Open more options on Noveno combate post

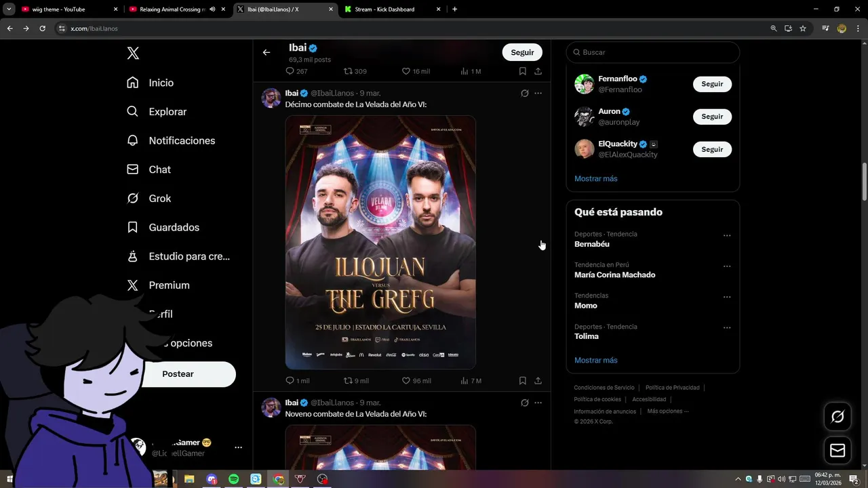pos(538,403)
